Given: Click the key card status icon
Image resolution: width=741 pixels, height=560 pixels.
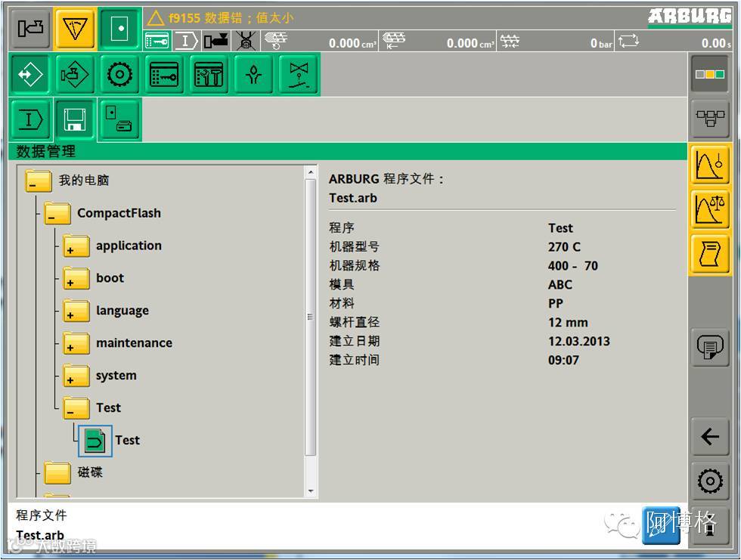Looking at the screenshot, I should point(157,41).
